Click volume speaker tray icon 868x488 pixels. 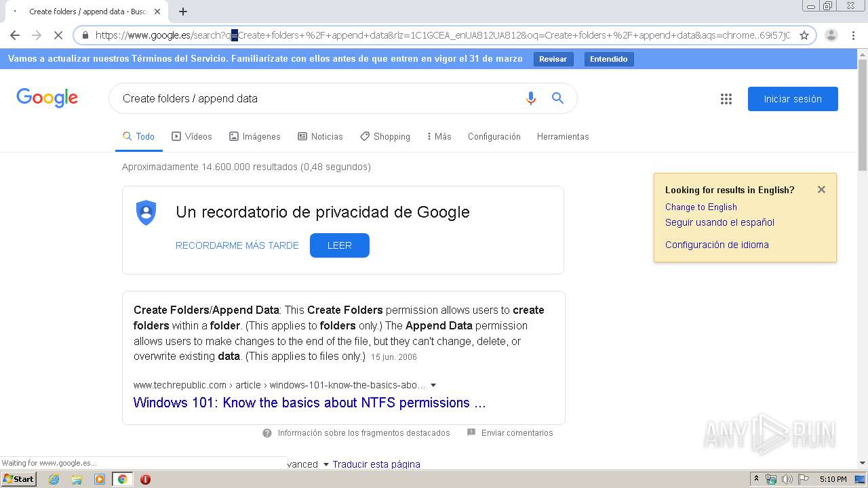(787, 479)
